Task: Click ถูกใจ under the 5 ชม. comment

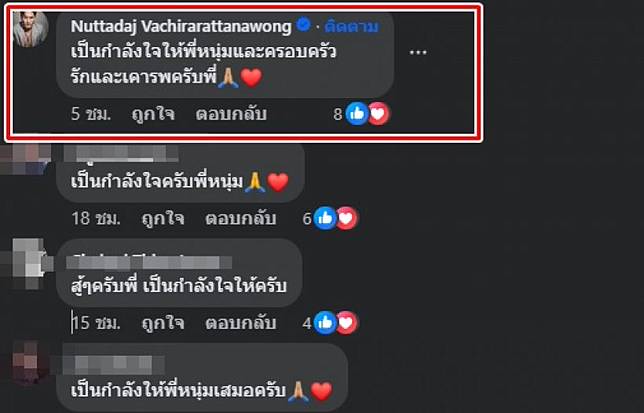Action: click(x=153, y=114)
